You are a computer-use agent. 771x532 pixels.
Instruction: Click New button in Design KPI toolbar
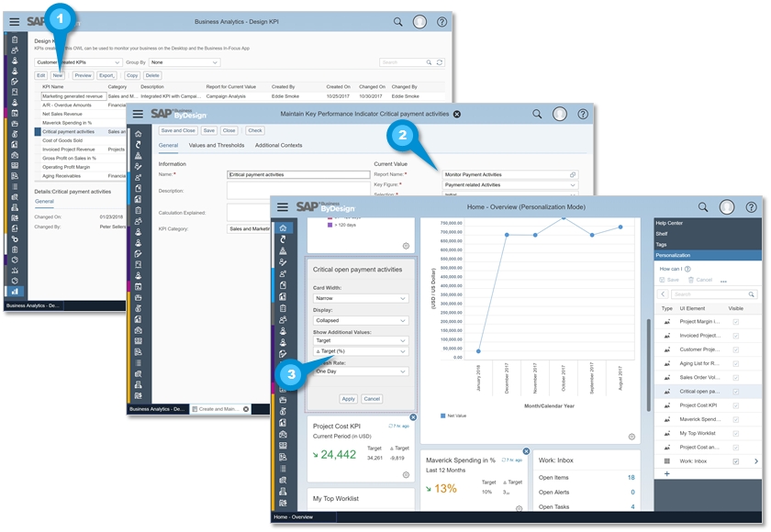(58, 75)
